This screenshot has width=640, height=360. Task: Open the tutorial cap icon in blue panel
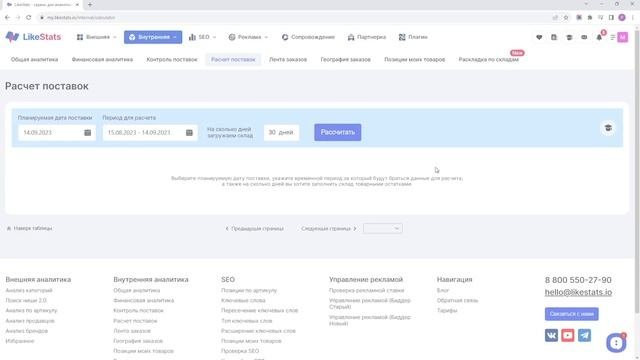[608, 128]
